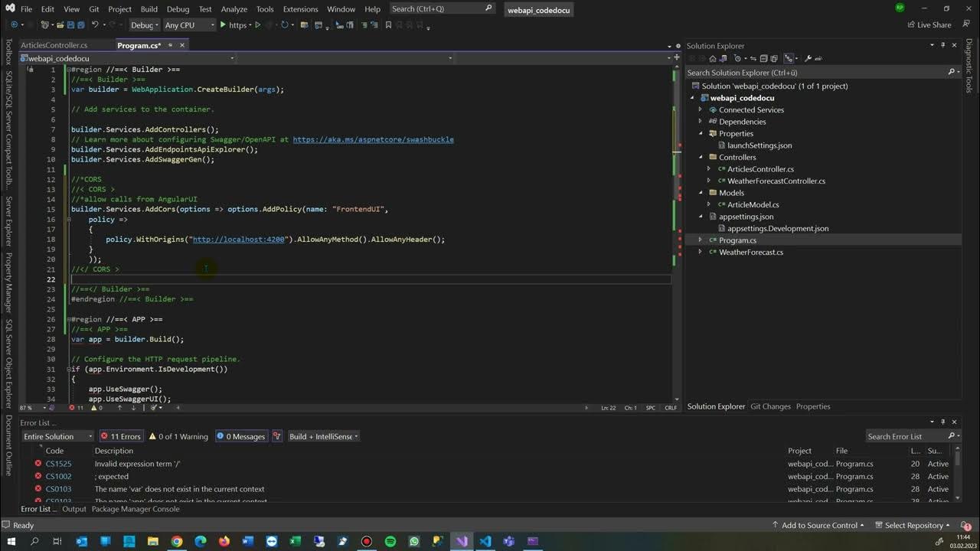Switch to the ArticlesController.cs tab
The image size is (980, 551).
54,45
